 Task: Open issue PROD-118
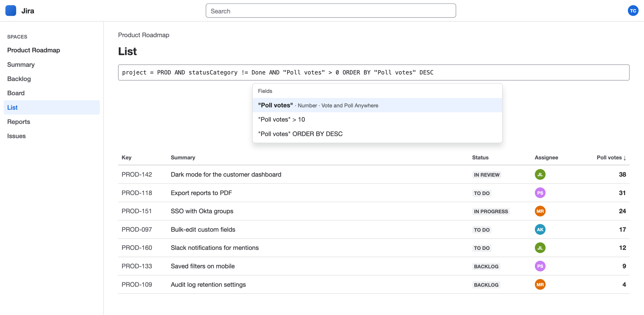tap(137, 193)
